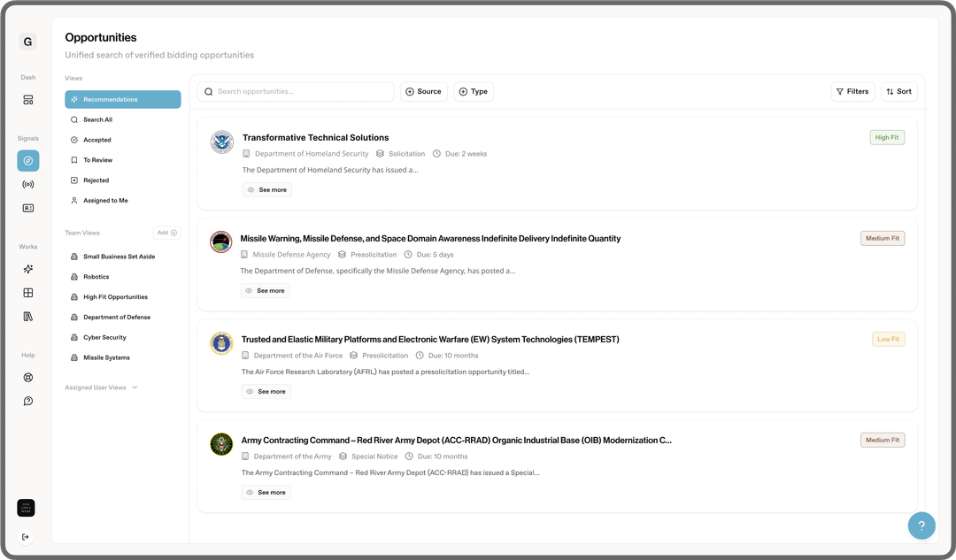Open the contact card icon under Signals

[x=27, y=207]
